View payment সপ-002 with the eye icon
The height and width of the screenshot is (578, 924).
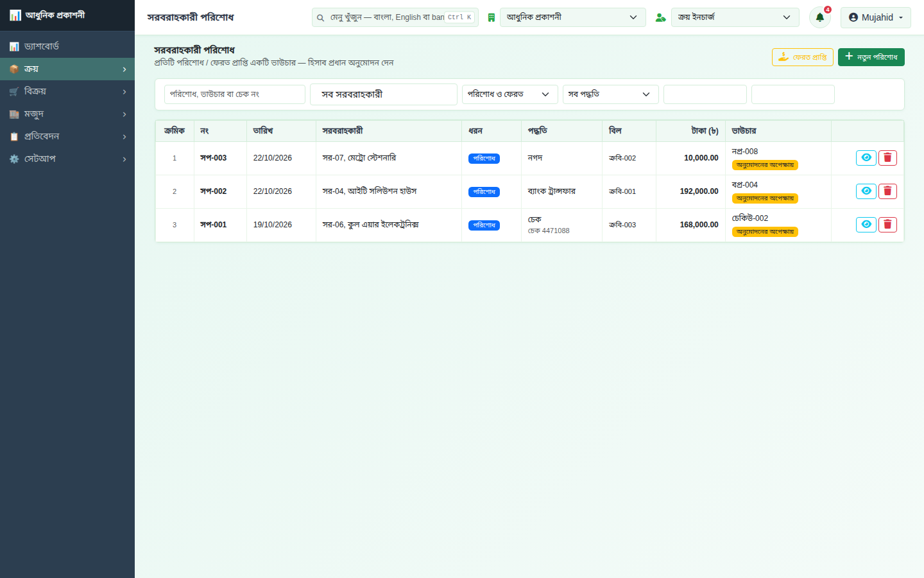click(866, 191)
